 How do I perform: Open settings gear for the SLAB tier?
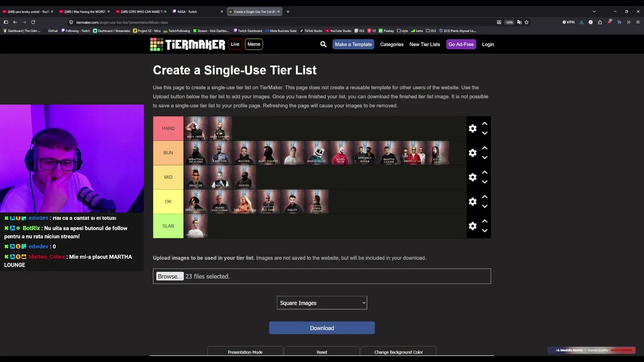(472, 226)
